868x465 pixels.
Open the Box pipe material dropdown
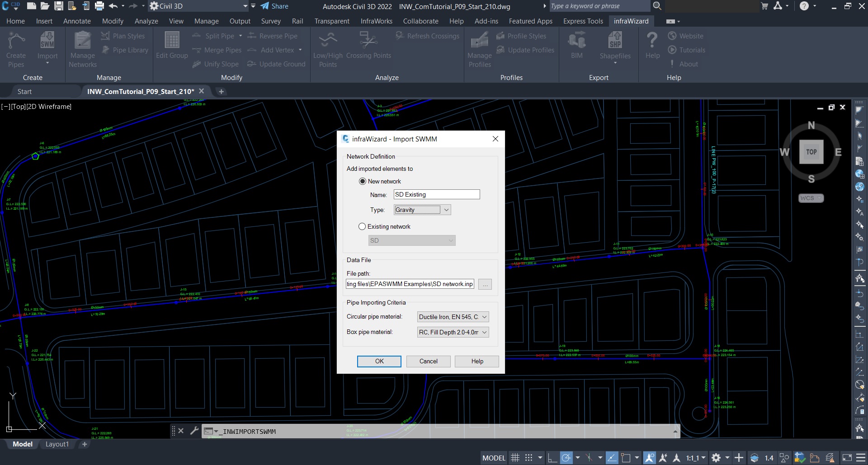coord(453,332)
